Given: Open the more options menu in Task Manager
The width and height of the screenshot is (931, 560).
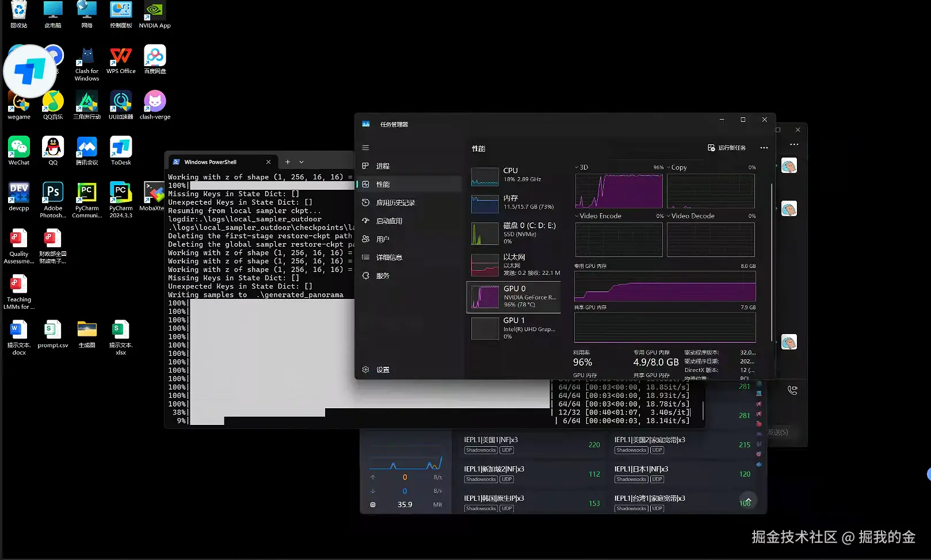Looking at the screenshot, I should [x=764, y=148].
